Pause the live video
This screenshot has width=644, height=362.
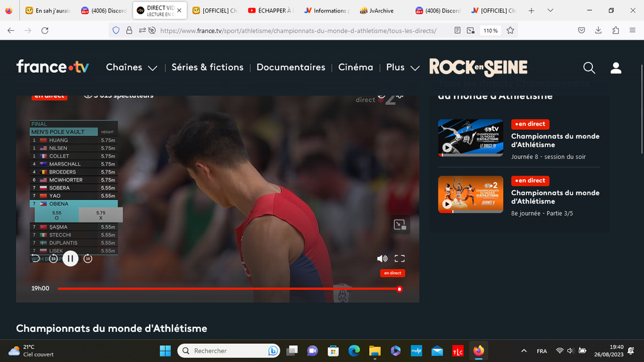click(70, 258)
